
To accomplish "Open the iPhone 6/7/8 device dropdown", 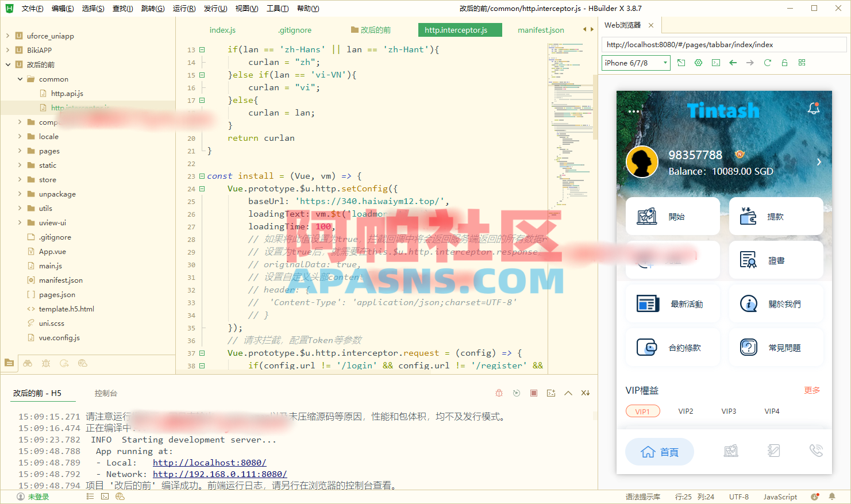I will click(636, 63).
